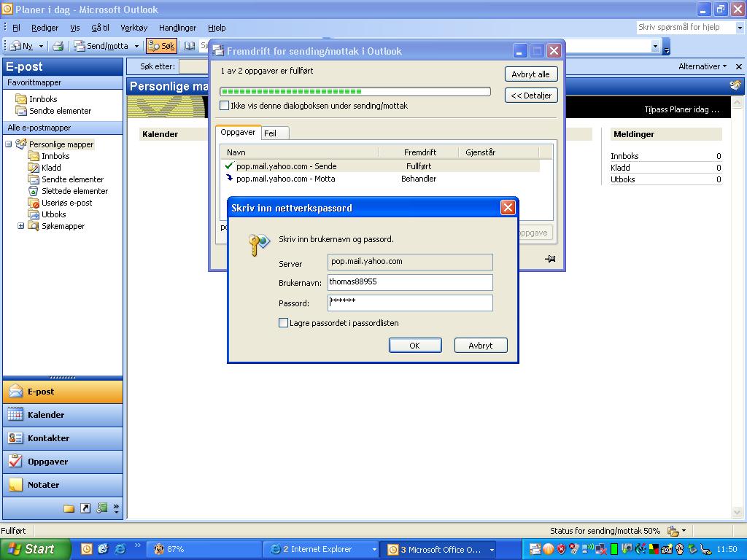
Task: Click the send/receive progress bar
Action: 355,91
